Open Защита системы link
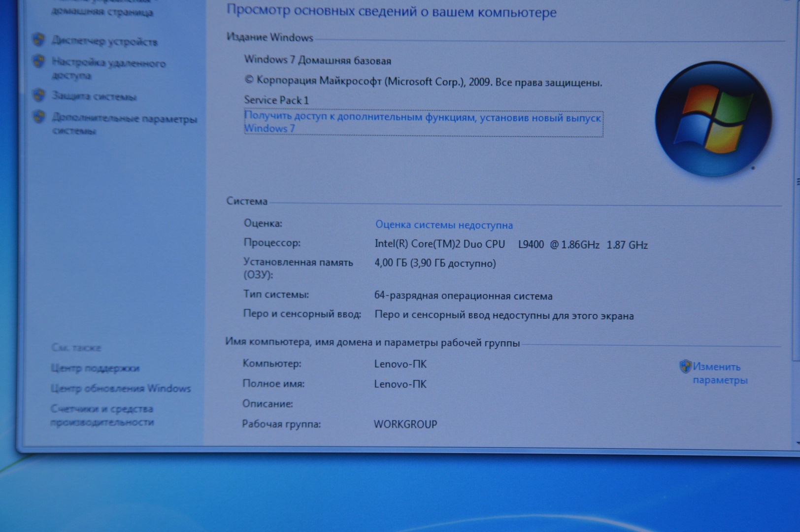The height and width of the screenshot is (532, 800). coord(94,97)
